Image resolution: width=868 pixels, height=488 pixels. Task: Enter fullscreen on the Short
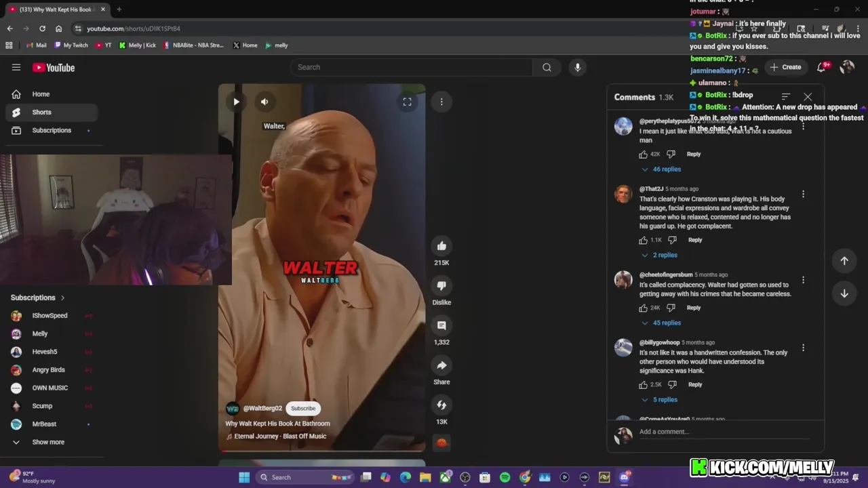(407, 102)
